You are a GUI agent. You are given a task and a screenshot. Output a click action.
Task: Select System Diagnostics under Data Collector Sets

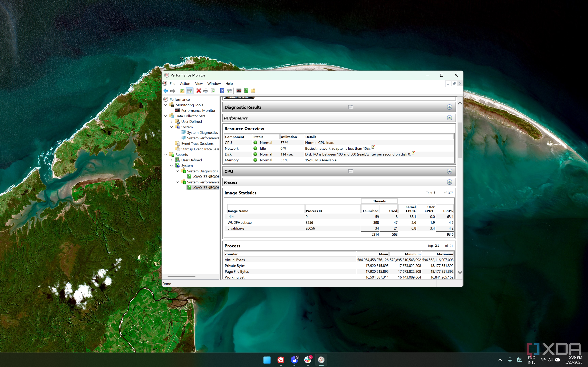(202, 133)
